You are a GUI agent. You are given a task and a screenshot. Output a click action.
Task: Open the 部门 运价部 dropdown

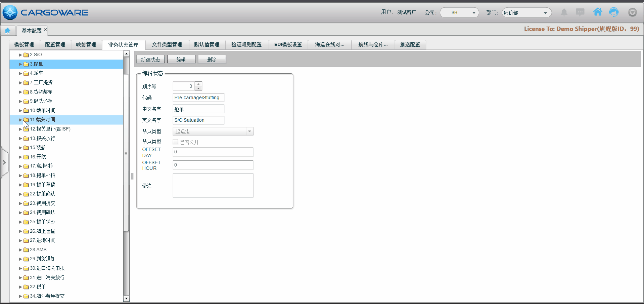pos(526,13)
